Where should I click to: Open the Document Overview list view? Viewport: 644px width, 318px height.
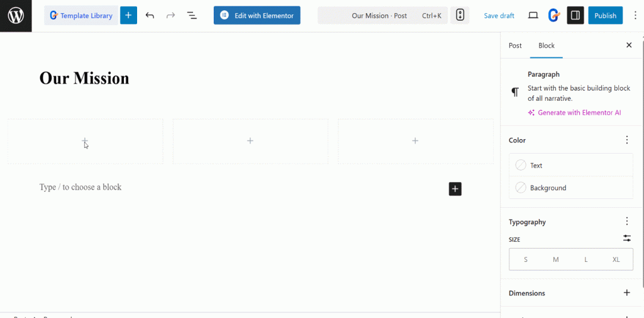192,16
